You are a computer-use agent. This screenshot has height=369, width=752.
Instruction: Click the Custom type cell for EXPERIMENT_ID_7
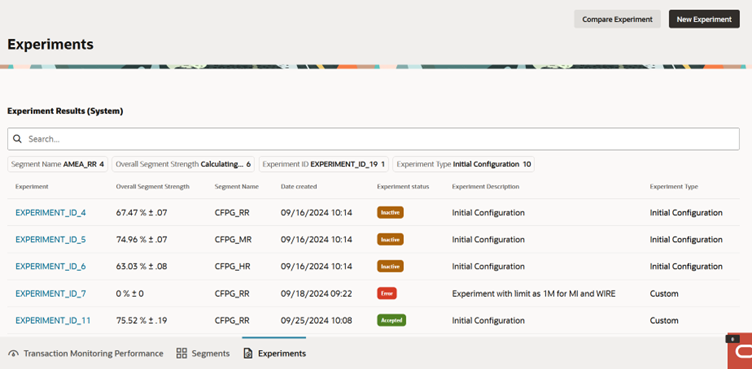pyautogui.click(x=664, y=294)
